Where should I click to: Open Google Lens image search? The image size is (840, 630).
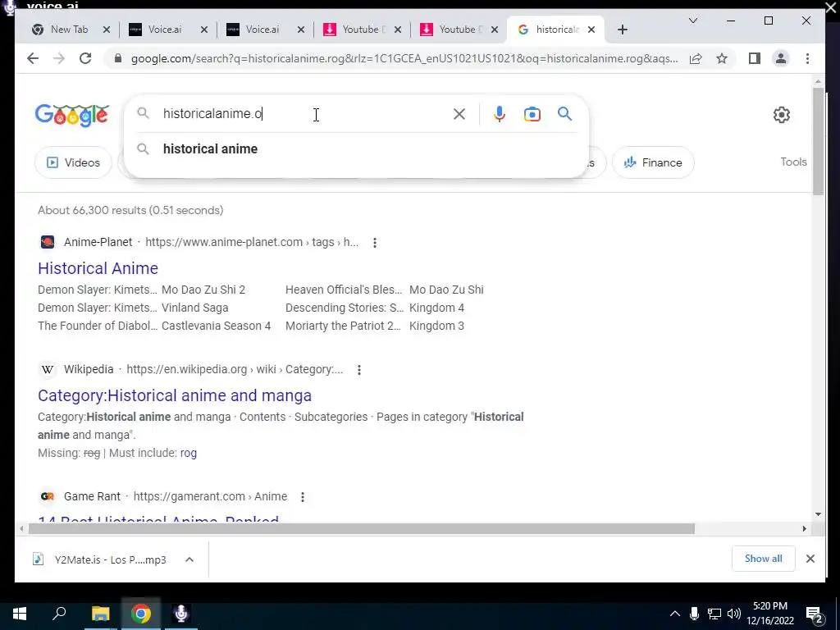(532, 114)
